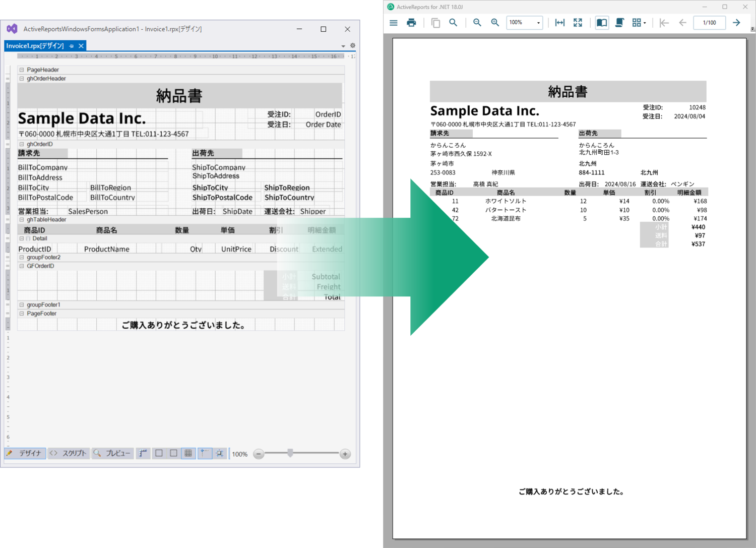The height and width of the screenshot is (548, 756).
Task: Click the pin icon on Invoice1.rpx tab
Action: click(x=72, y=46)
